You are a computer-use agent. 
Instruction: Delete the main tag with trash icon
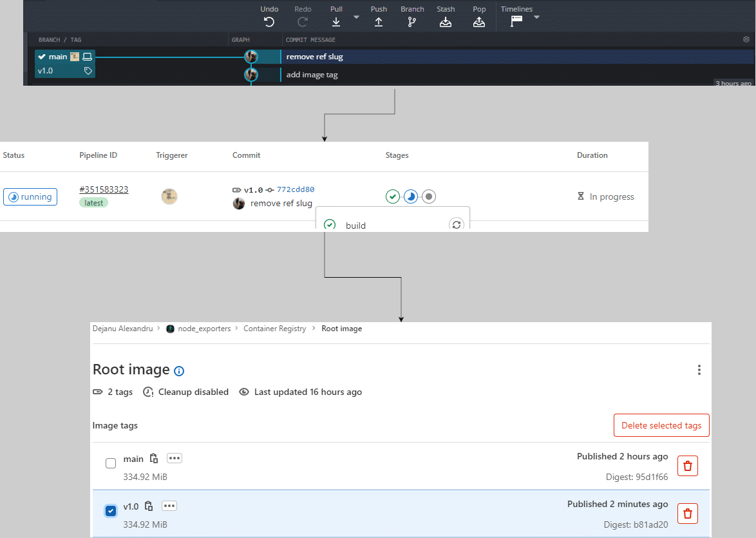tap(688, 466)
